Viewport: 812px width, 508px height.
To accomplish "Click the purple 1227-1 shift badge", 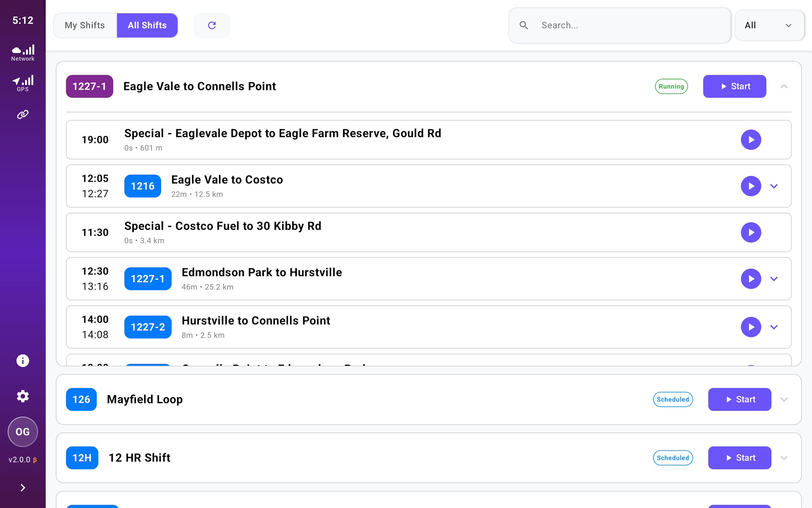I will tap(90, 86).
